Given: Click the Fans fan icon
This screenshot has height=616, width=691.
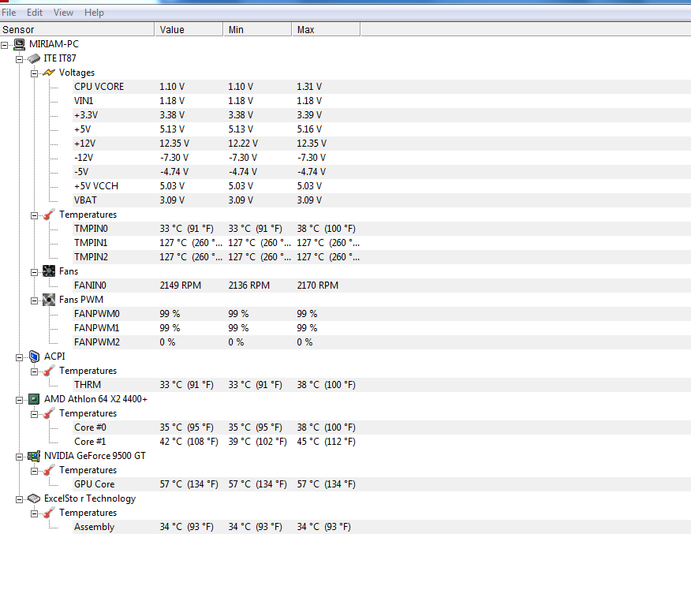Looking at the screenshot, I should [x=49, y=271].
